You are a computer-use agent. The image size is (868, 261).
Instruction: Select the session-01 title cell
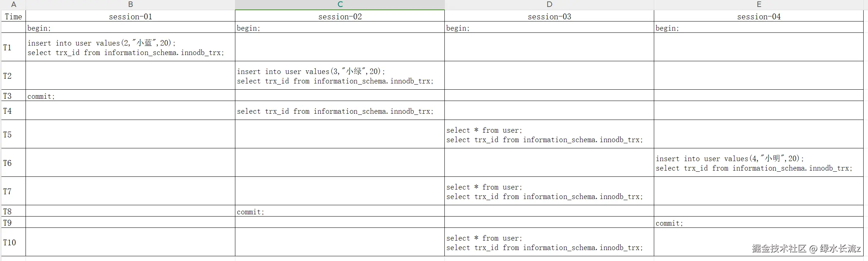point(130,16)
